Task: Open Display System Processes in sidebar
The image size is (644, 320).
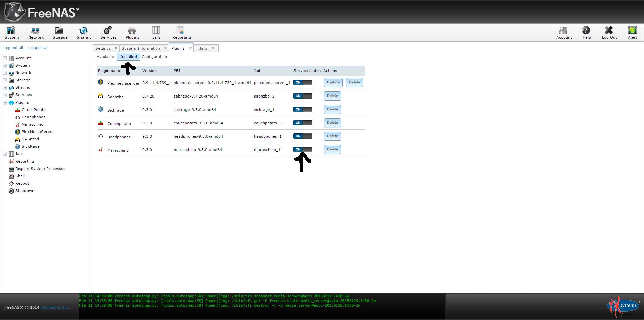Action: 40,169
